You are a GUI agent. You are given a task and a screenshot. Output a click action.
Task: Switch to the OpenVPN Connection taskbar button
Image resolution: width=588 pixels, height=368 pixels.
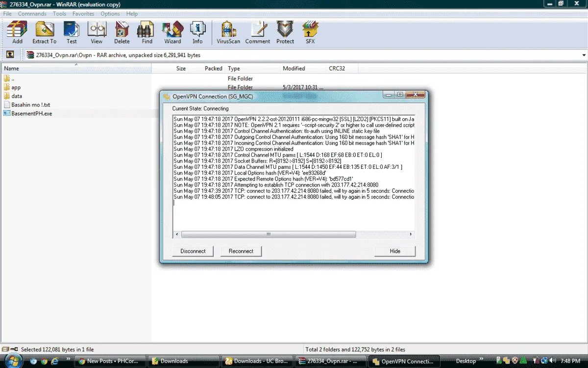click(404, 361)
